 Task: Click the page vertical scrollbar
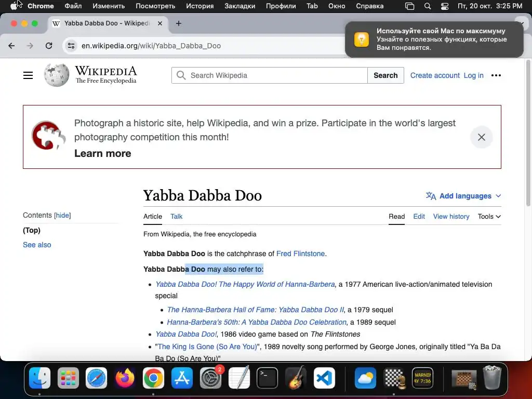click(528, 133)
